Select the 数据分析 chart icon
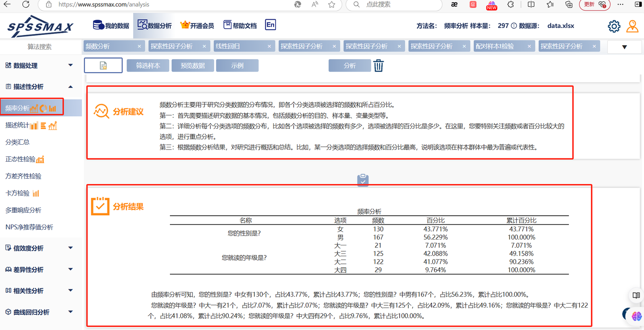 point(142,25)
